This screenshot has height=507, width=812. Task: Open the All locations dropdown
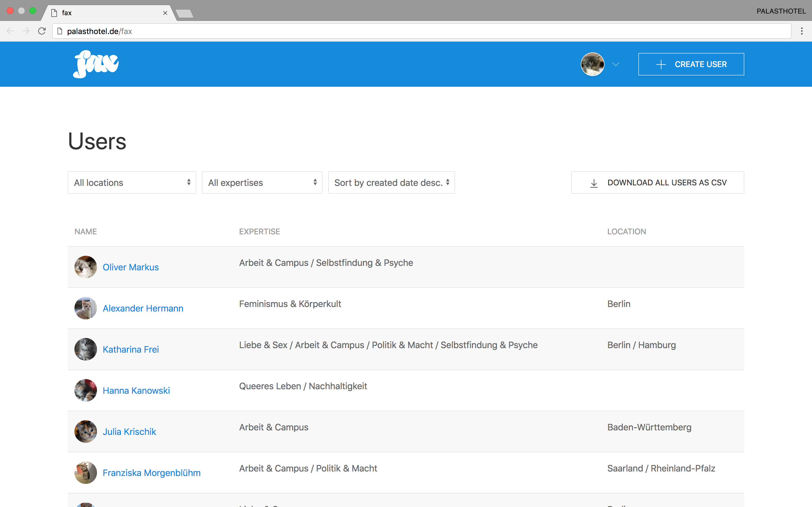[132, 183]
